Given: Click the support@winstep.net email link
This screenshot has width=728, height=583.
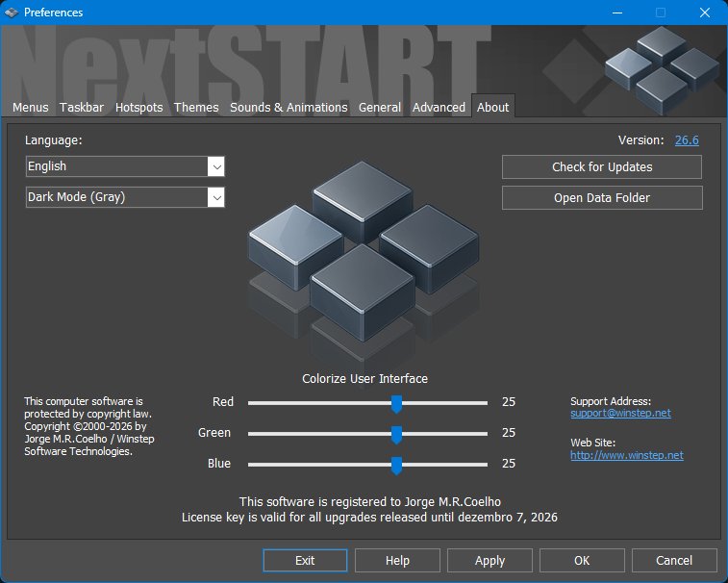Looking at the screenshot, I should point(620,413).
